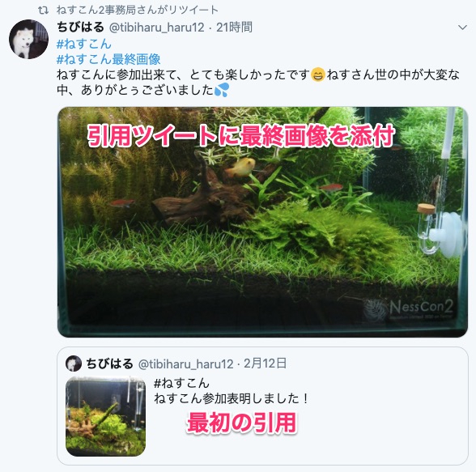Click ちびはる display name in main tweet

click(81, 28)
